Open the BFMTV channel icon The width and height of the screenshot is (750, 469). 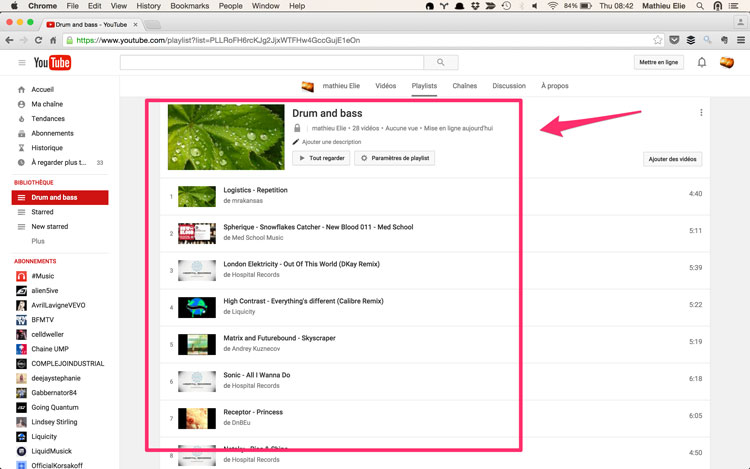click(x=22, y=320)
